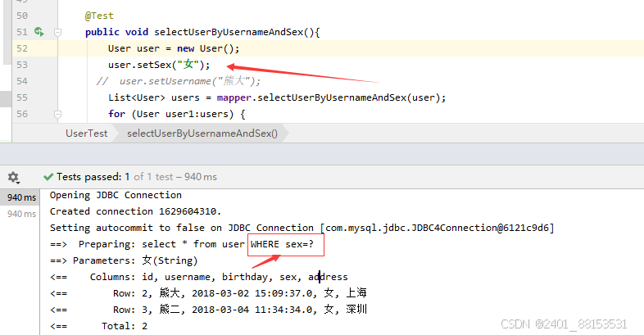This screenshot has width=644, height=335.
Task: Click 'Opening JDBC Connection' console line
Action: point(116,195)
